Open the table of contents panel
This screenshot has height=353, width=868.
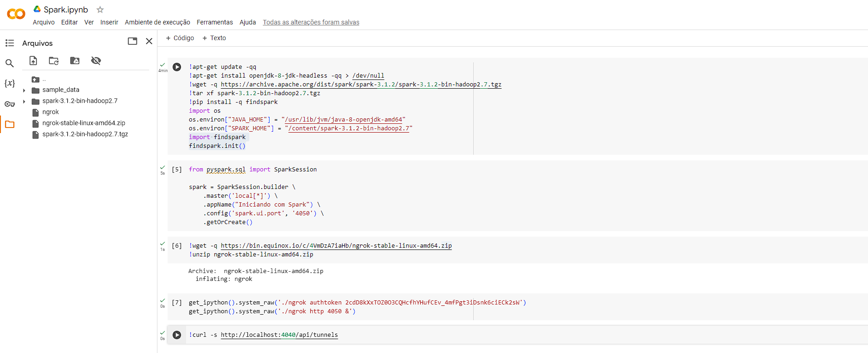pos(10,43)
